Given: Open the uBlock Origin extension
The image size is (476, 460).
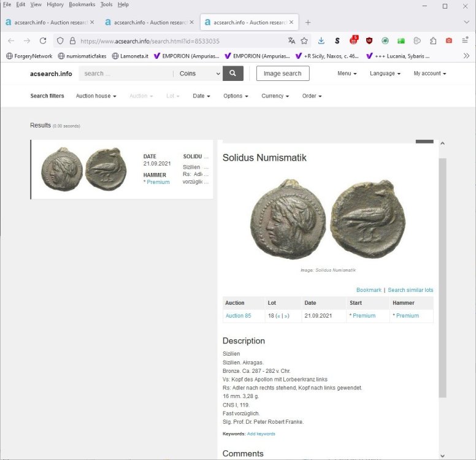Looking at the screenshot, I should [369, 41].
